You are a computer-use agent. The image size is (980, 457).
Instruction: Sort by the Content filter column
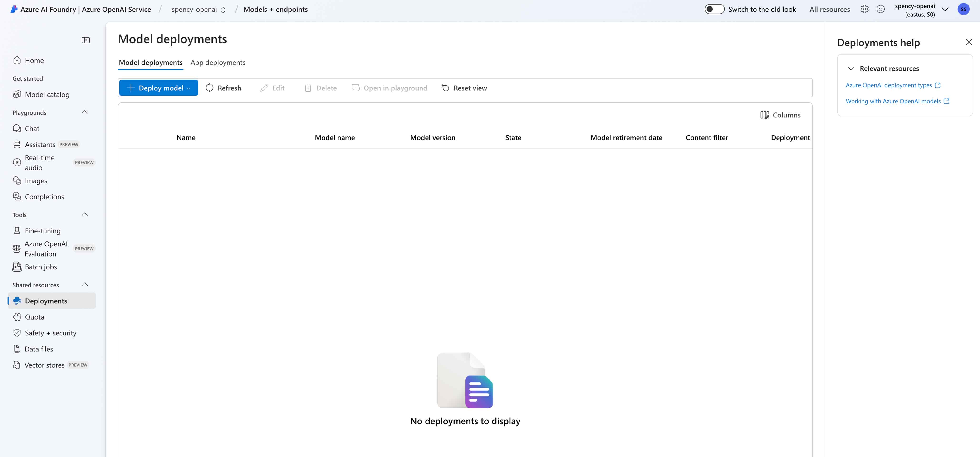tap(707, 138)
